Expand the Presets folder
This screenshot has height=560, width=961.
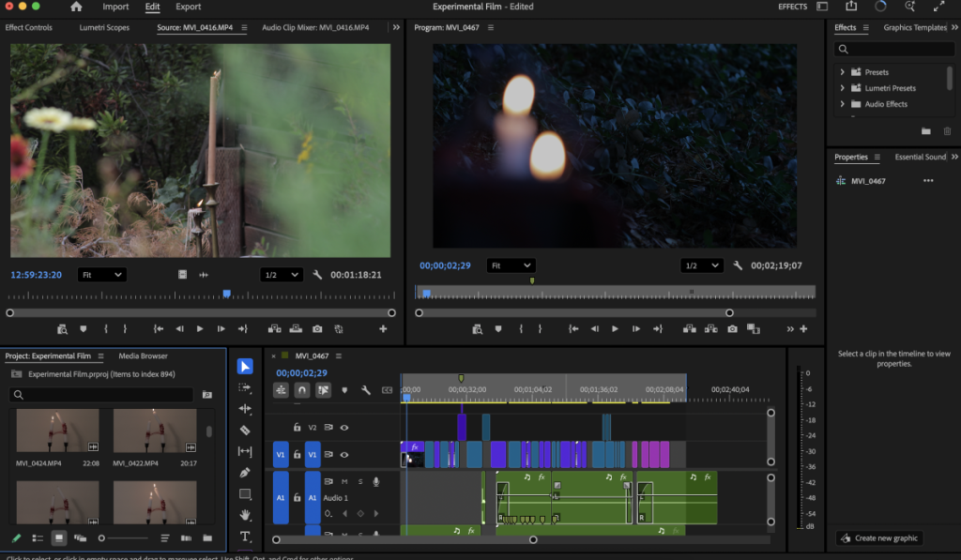(x=842, y=72)
